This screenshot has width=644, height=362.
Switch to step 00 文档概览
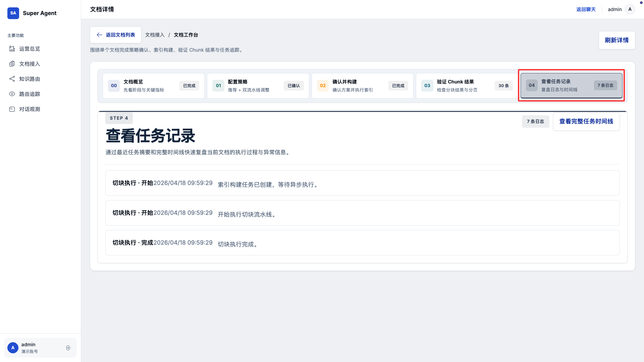tap(154, 86)
